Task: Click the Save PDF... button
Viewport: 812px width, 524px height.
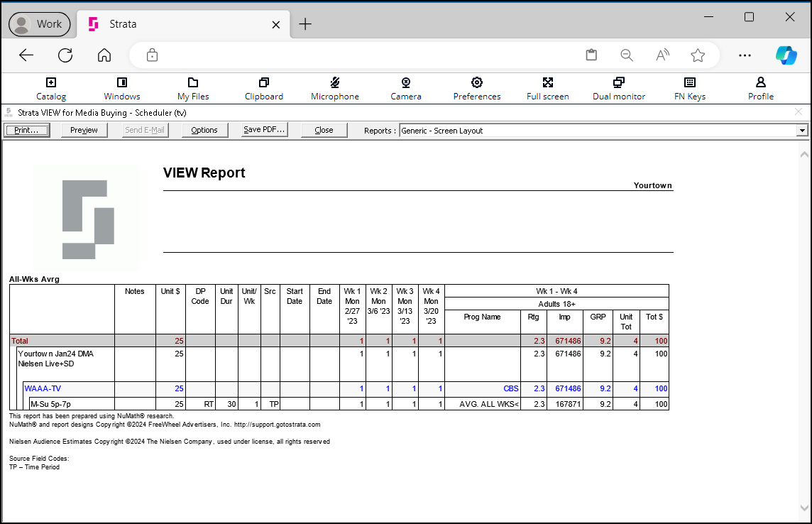Action: point(265,130)
